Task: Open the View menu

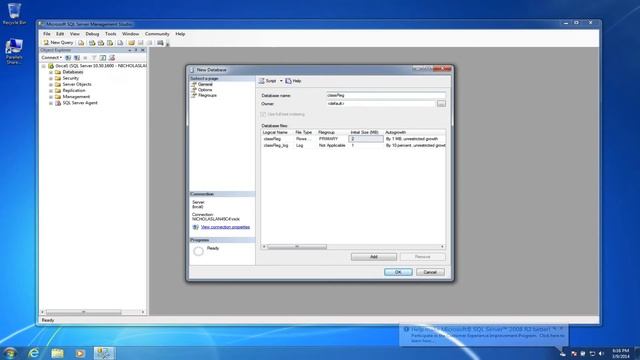Action: pyautogui.click(x=75, y=34)
